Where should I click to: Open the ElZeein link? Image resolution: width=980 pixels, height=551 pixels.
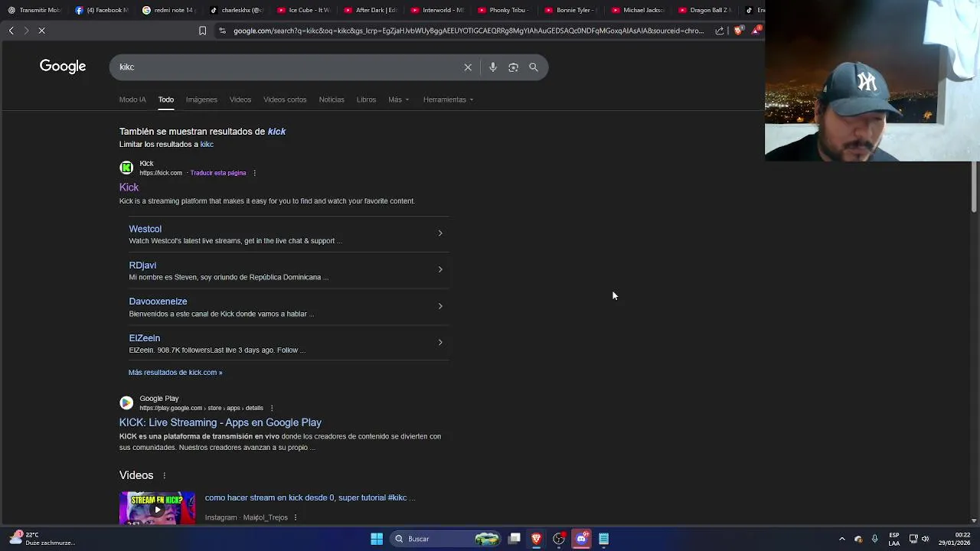click(144, 337)
